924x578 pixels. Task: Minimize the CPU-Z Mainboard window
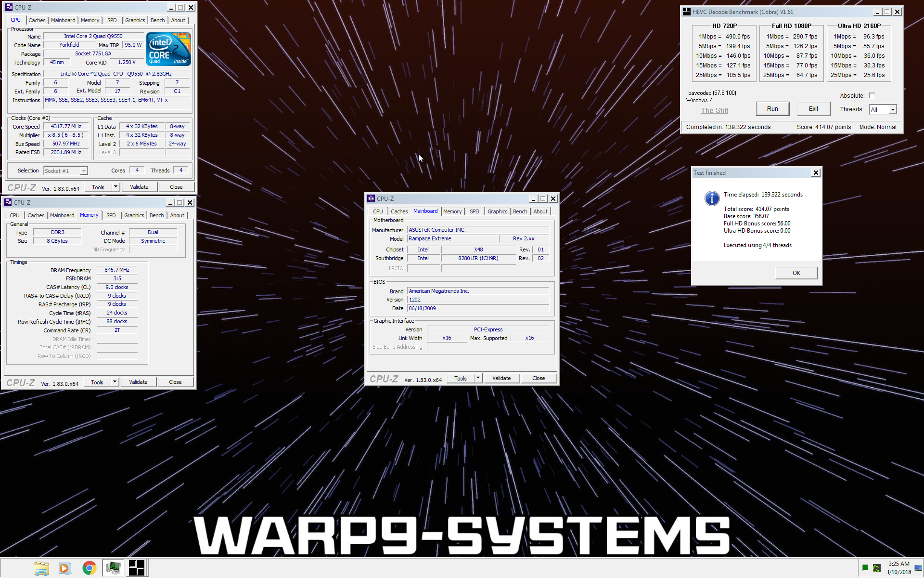pyautogui.click(x=533, y=198)
